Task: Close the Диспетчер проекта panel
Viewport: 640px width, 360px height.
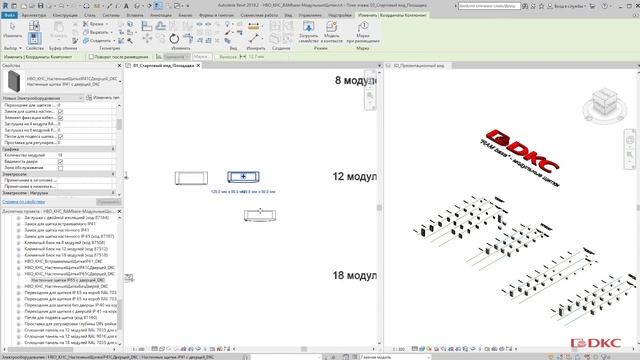Action: 119,211
